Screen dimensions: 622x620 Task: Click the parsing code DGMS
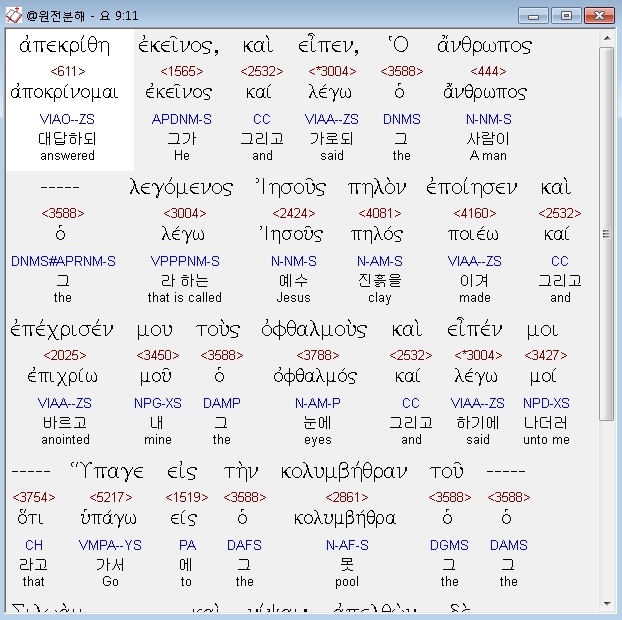click(x=449, y=545)
